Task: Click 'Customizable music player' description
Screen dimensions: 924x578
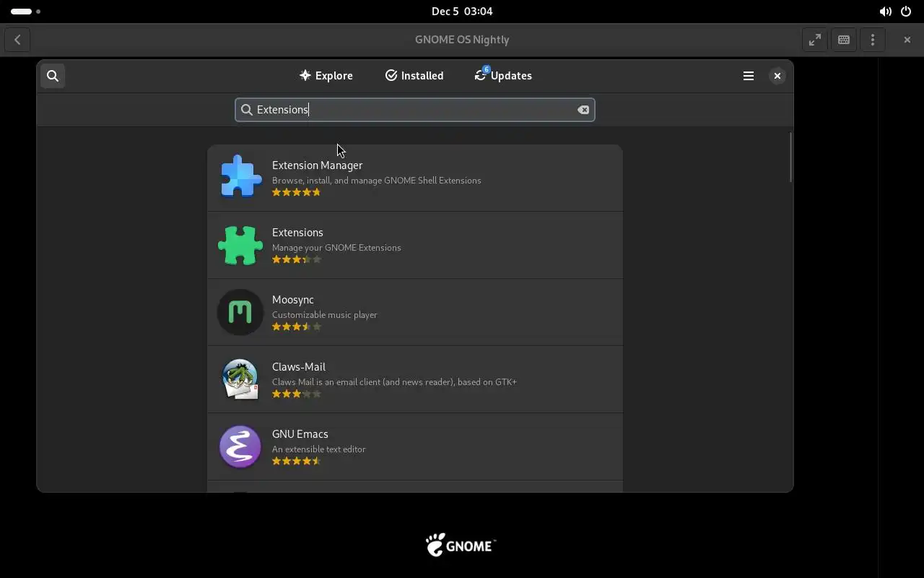Action: [325, 315]
